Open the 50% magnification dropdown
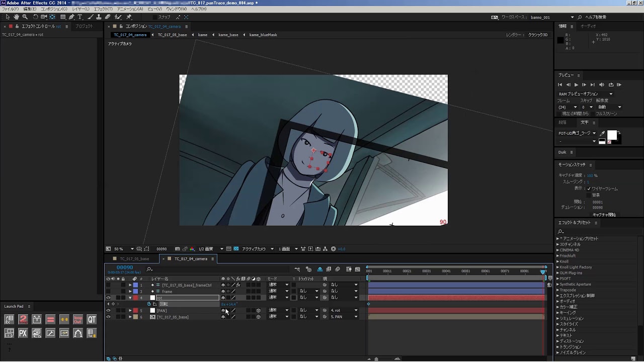644x362 pixels. coord(124,249)
